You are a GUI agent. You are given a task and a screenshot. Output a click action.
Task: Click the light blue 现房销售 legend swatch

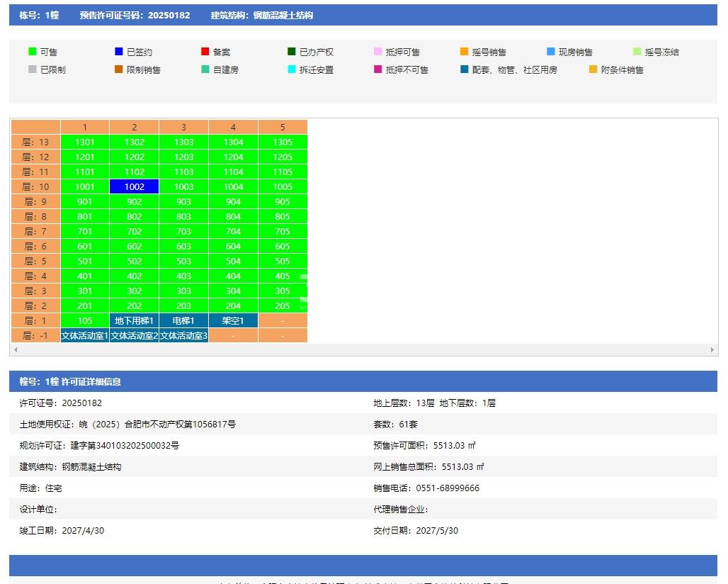click(x=551, y=52)
